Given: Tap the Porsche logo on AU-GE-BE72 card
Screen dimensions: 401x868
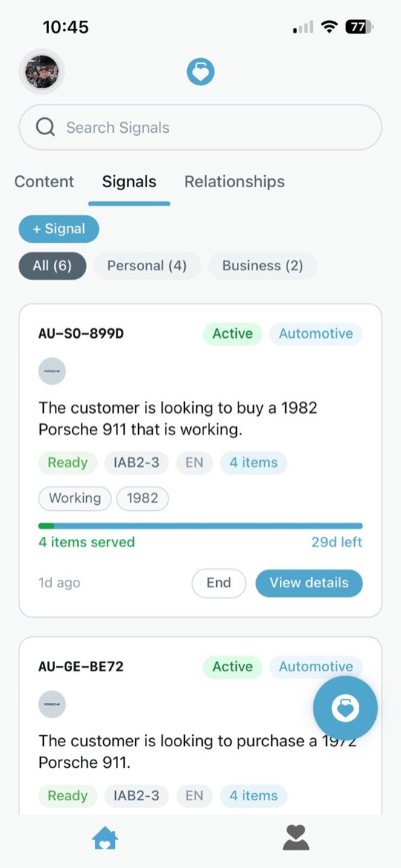Looking at the screenshot, I should (52, 704).
